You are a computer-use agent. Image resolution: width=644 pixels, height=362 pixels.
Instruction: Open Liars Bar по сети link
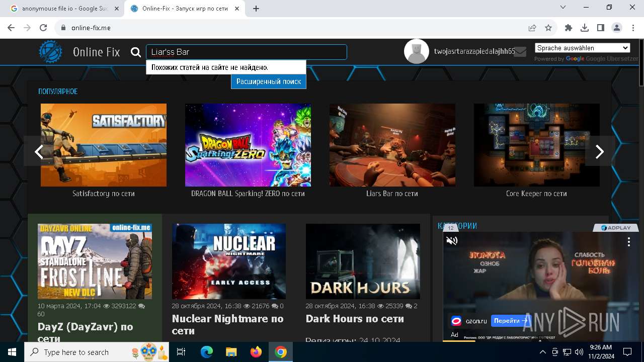[x=392, y=194]
